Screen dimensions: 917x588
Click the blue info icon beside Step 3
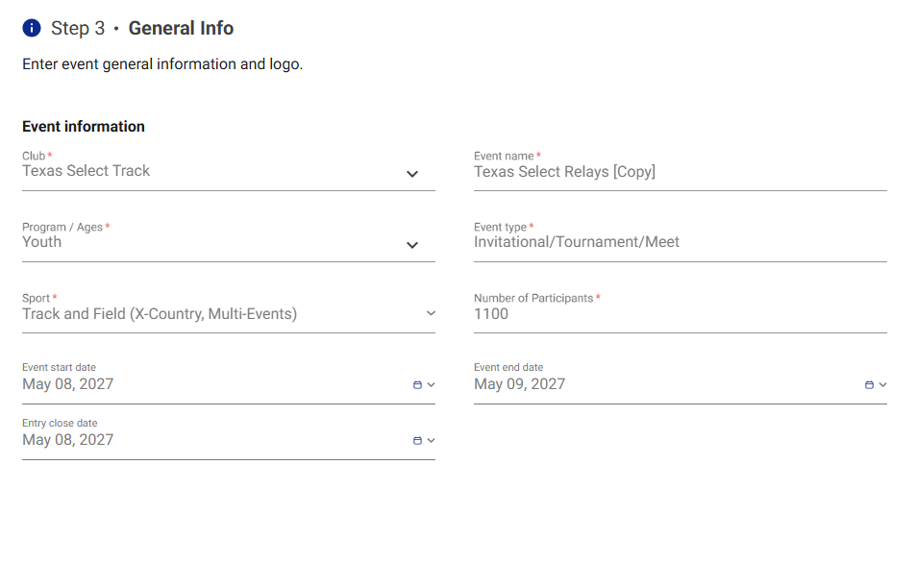(32, 28)
